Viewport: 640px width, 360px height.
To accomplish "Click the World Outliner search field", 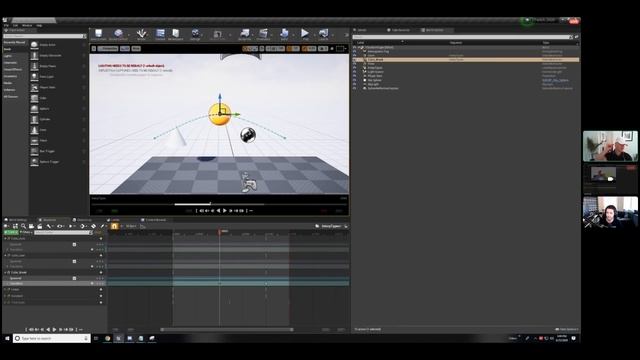I will 462,37.
